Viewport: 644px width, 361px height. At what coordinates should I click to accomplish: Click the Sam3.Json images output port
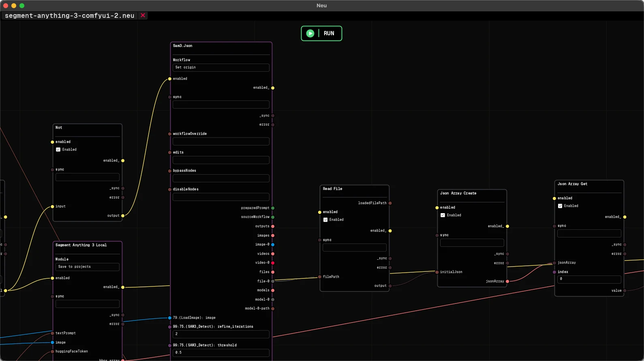273,235
